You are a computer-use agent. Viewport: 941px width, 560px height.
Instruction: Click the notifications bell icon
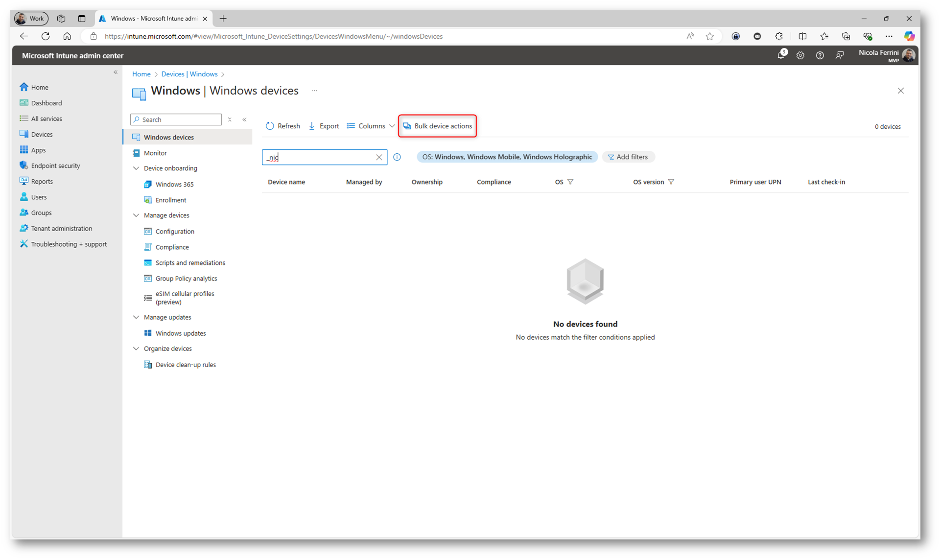pos(781,55)
